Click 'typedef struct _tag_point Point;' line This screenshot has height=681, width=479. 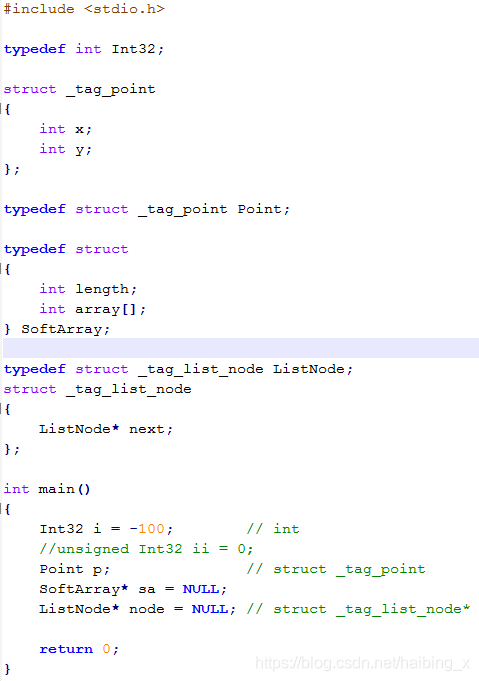coord(147,209)
